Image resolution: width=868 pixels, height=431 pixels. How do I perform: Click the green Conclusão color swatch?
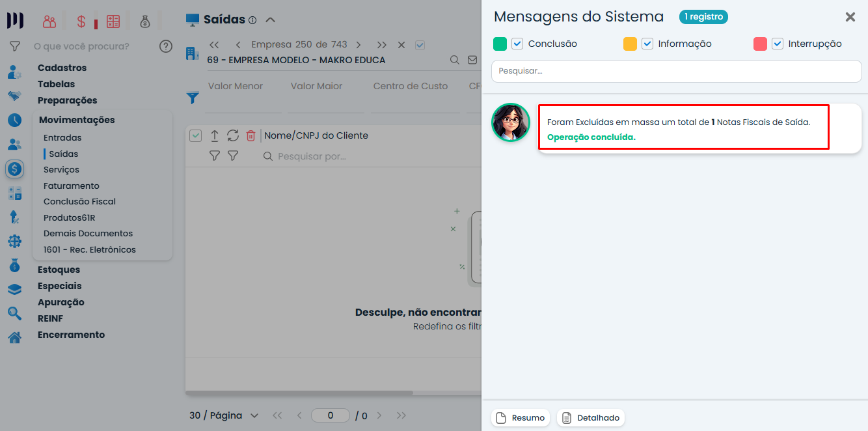pyautogui.click(x=500, y=44)
